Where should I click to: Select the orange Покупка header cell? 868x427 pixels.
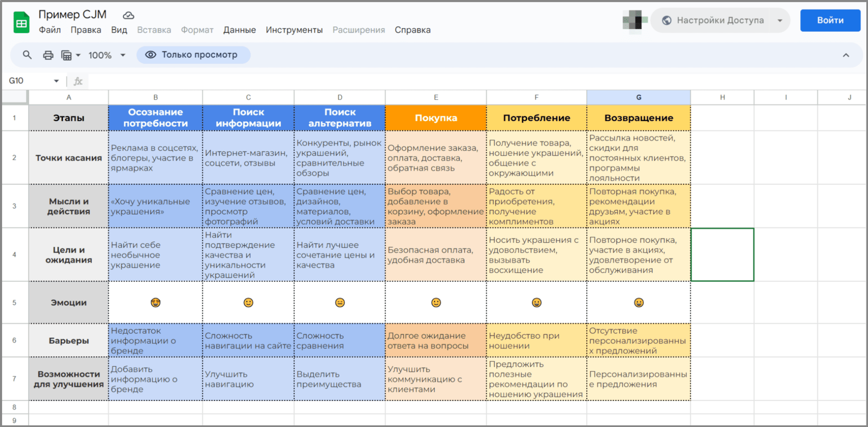click(436, 117)
